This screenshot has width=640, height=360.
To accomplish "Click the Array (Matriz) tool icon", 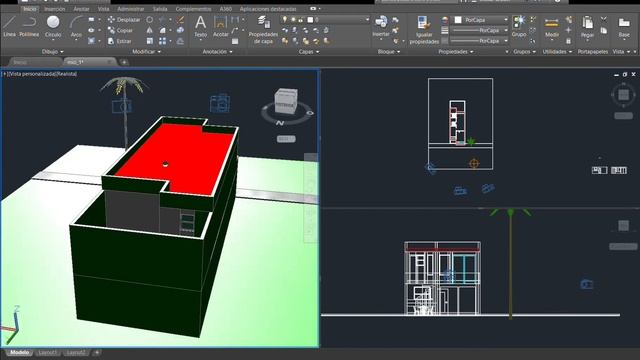I will point(163,41).
